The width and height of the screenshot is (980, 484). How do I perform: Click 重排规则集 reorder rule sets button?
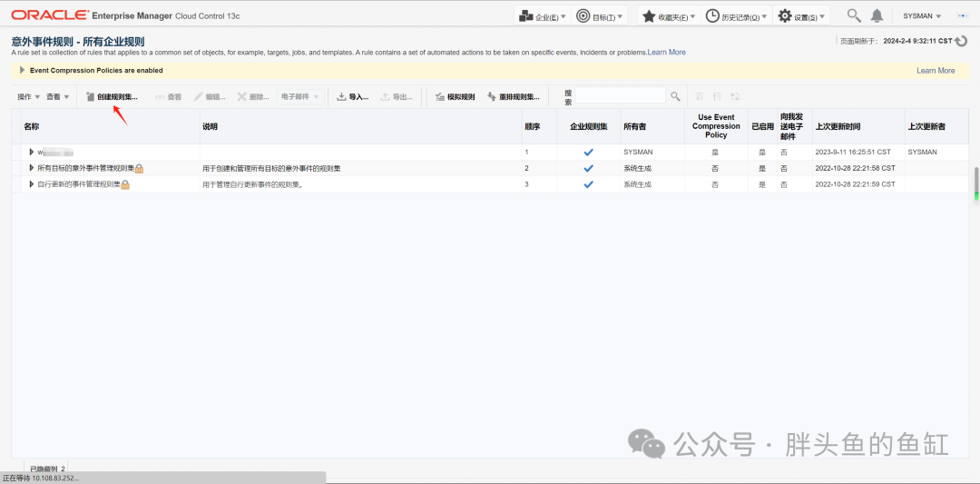click(513, 97)
